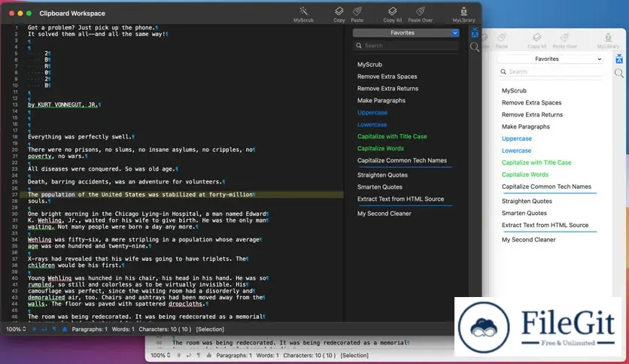Image resolution: width=629 pixels, height=364 pixels.
Task: Click the Paste Over icon in dark toolbar
Action: click(x=421, y=11)
